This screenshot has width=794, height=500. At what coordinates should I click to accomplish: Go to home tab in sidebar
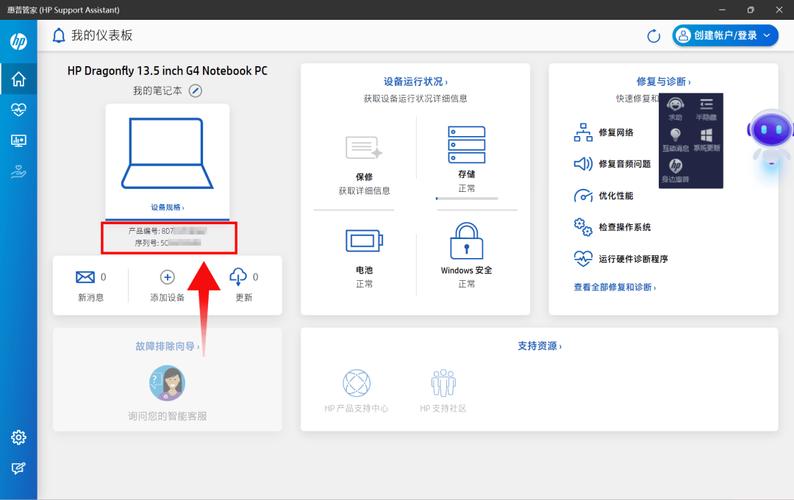[x=18, y=79]
